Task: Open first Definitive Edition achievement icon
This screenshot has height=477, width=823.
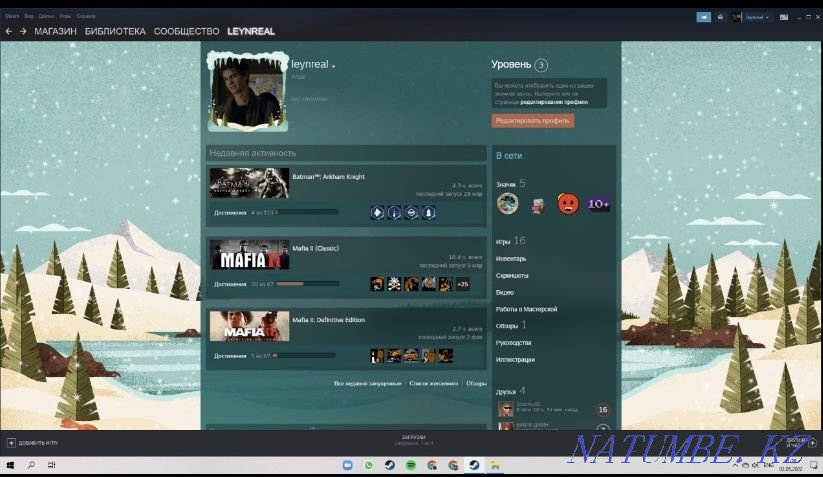Action: pos(377,356)
